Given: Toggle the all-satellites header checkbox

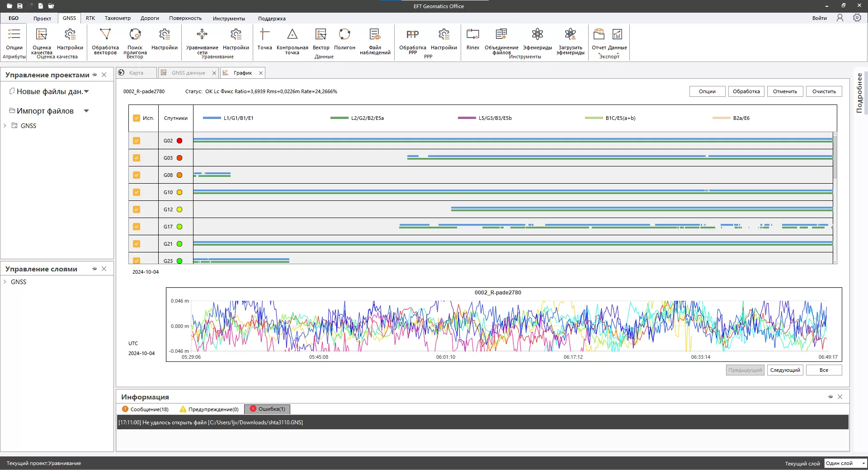Looking at the screenshot, I should tap(137, 118).
